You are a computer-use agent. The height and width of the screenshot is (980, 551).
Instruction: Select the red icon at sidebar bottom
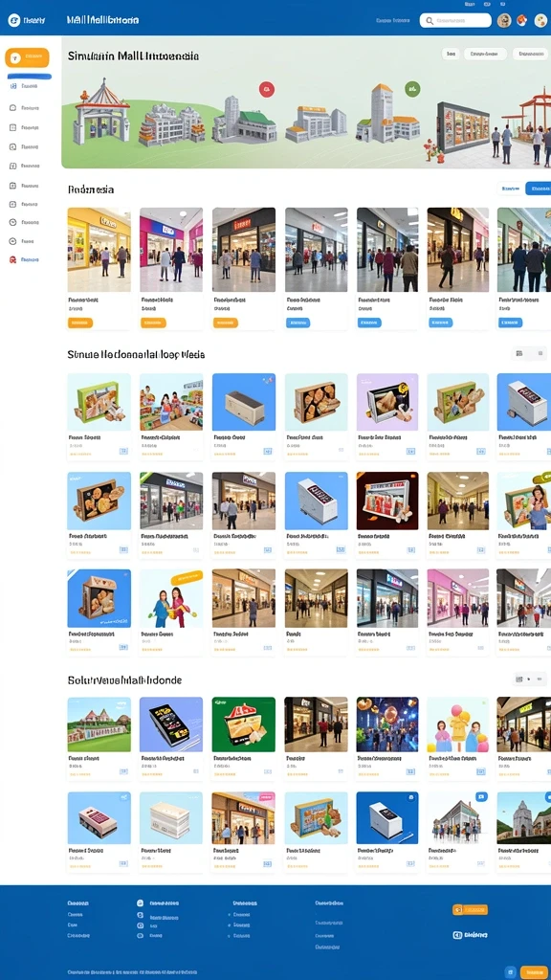[13, 259]
